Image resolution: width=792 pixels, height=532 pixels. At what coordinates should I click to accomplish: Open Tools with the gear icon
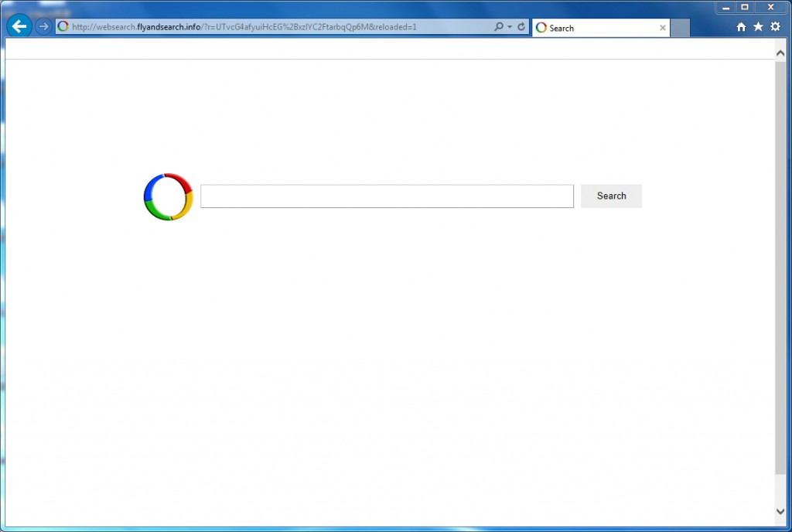coord(775,27)
